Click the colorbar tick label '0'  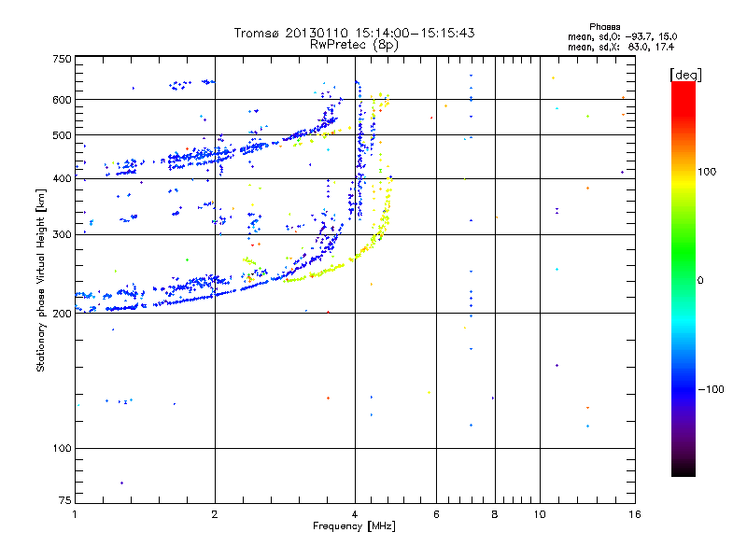click(700, 281)
